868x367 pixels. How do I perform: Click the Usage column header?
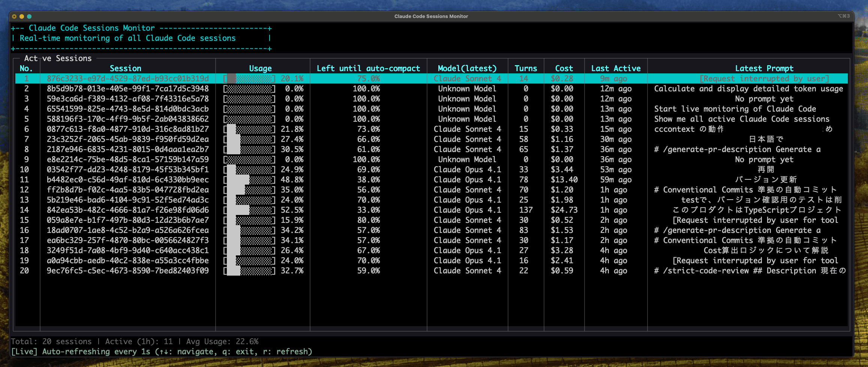coord(260,69)
